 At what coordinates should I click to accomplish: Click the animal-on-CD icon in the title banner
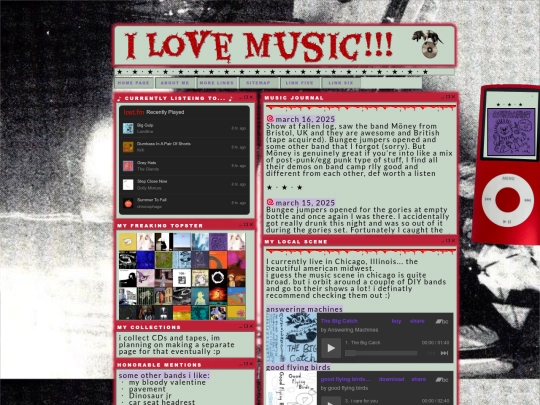coord(428,44)
